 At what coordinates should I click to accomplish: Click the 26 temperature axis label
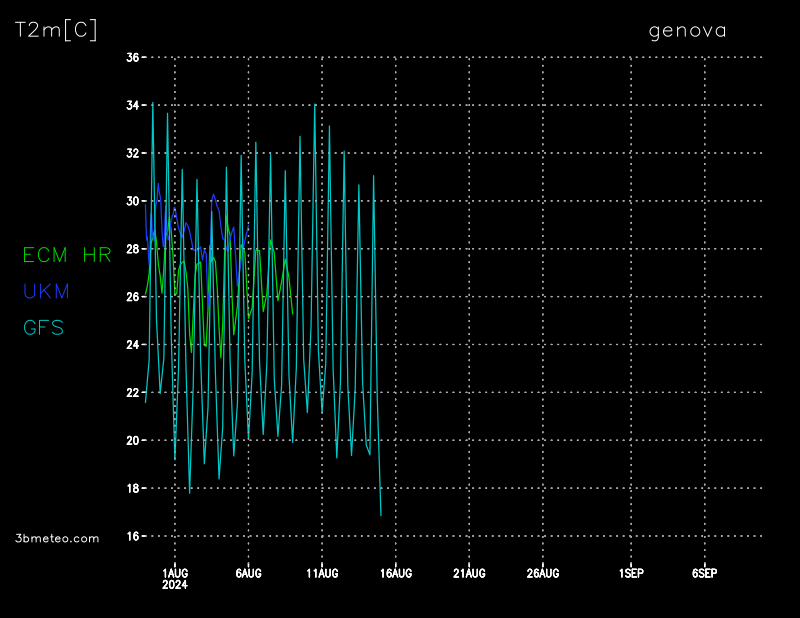point(132,297)
